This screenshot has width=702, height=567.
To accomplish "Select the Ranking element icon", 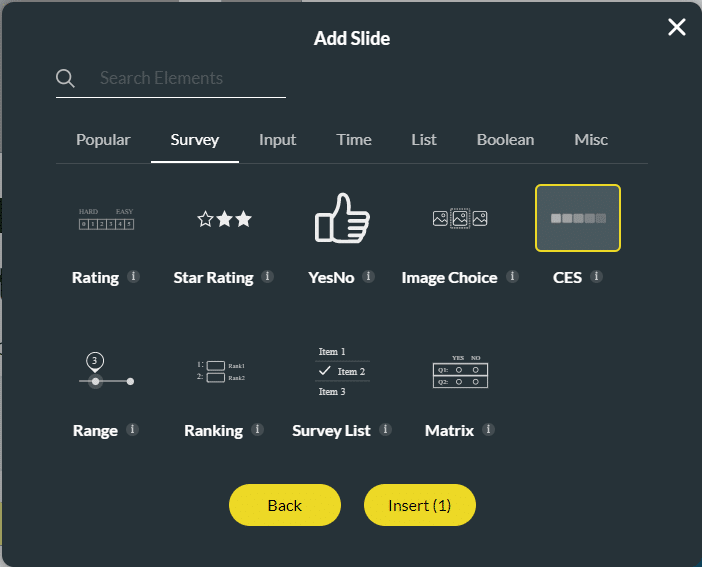I will tap(224, 372).
